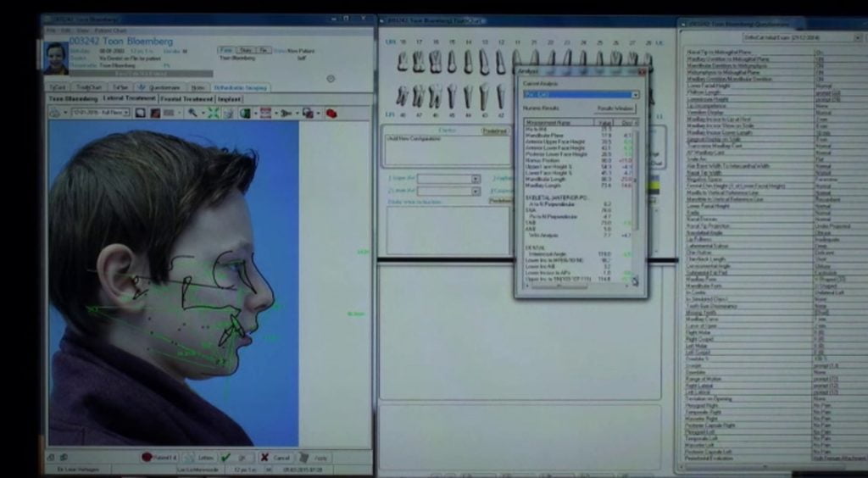This screenshot has height=478, width=868.
Task: Open the Questionnaire tab
Action: (161, 87)
